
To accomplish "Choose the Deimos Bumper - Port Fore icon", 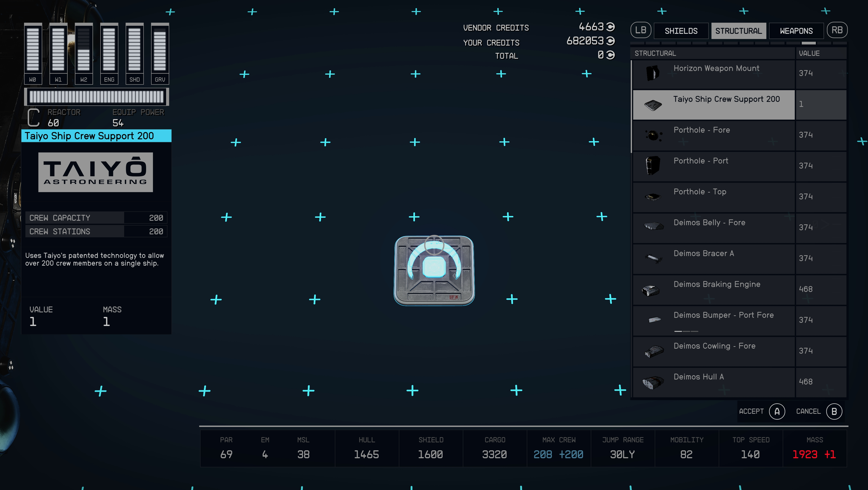I will coord(655,319).
